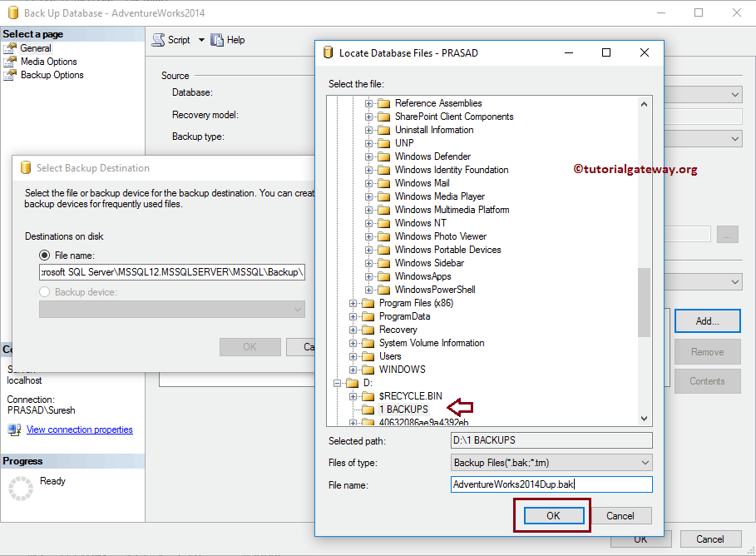Image resolution: width=756 pixels, height=556 pixels.
Task: Expand the Reference Assemblies folder
Action: coord(368,103)
